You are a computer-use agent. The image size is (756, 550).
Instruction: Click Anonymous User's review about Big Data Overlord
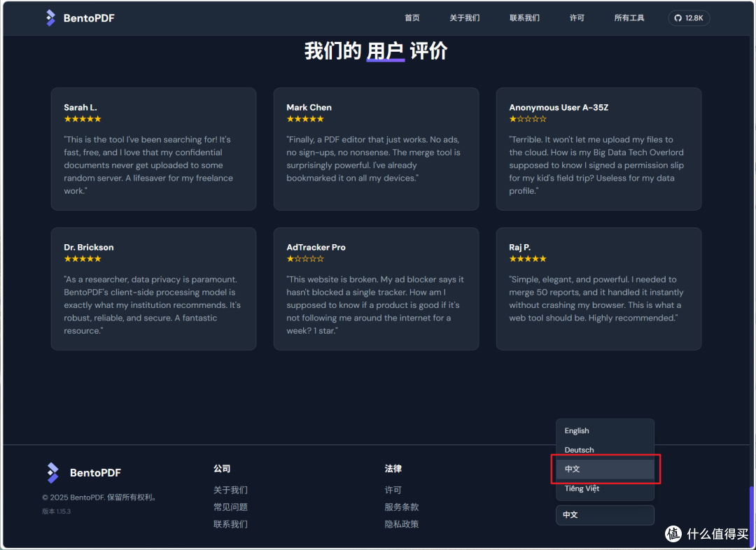[596, 165]
